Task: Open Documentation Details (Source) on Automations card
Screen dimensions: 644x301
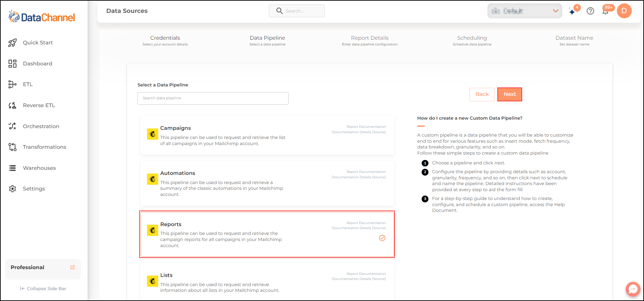Action: coord(359,177)
